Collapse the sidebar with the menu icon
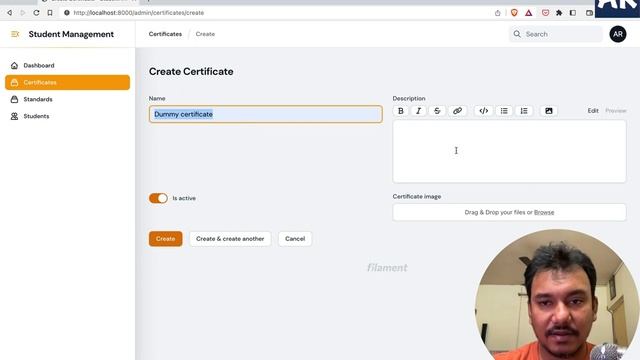The image size is (640, 360). (15, 34)
